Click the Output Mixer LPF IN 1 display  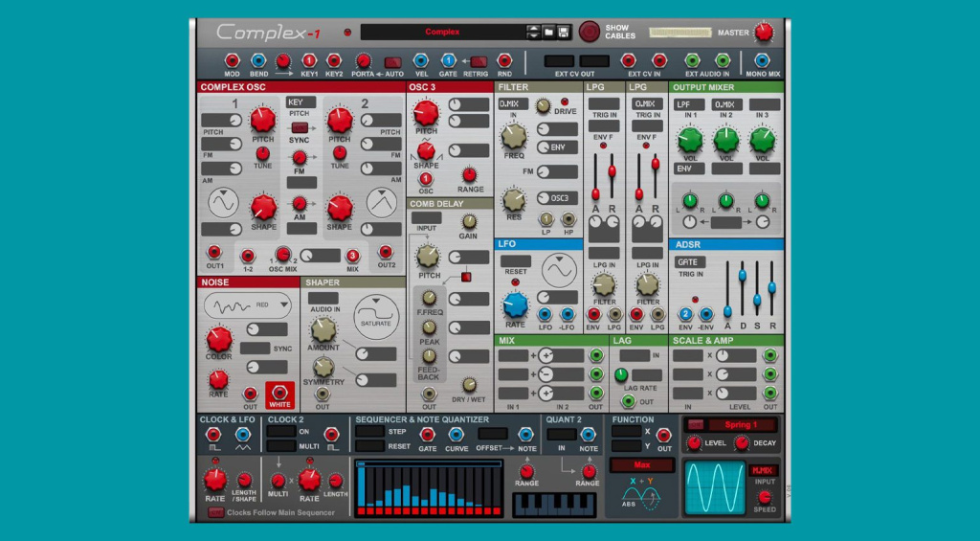pos(689,104)
